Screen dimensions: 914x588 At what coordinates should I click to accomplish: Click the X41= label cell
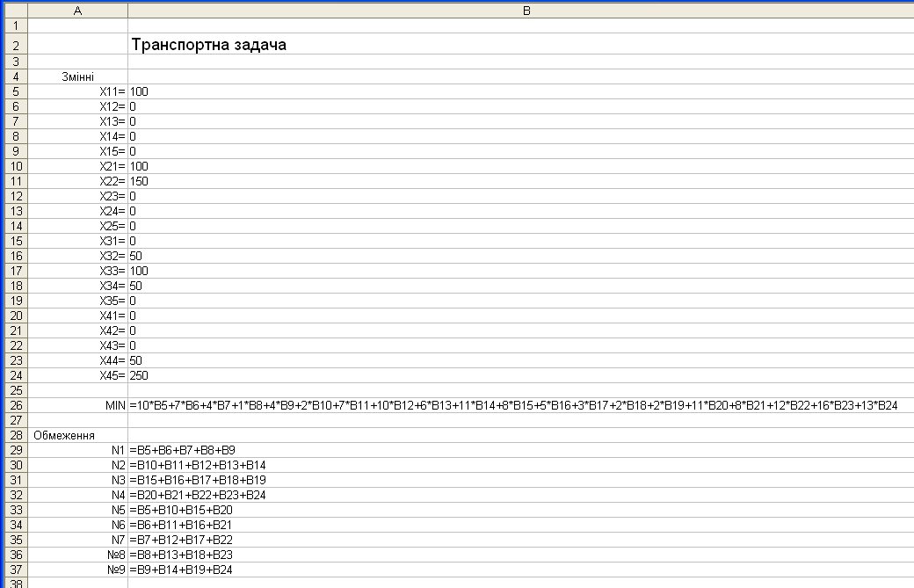click(77, 316)
